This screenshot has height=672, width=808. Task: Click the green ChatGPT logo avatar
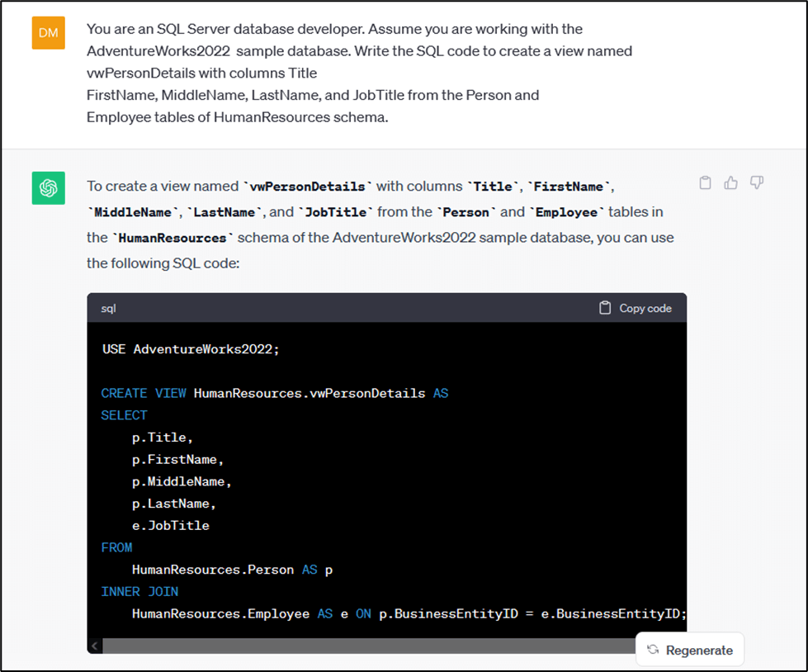(x=48, y=188)
